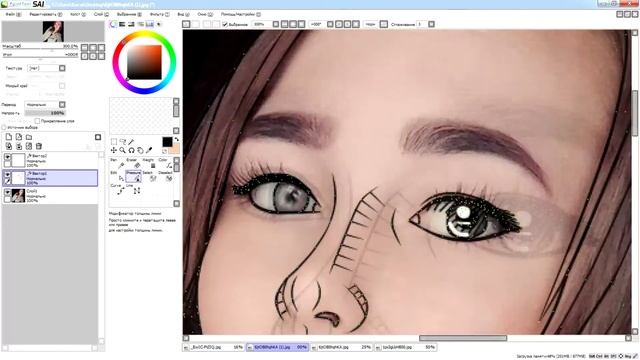Pick a shade in the color wheel square
640x360 pixels.
[x=144, y=62]
